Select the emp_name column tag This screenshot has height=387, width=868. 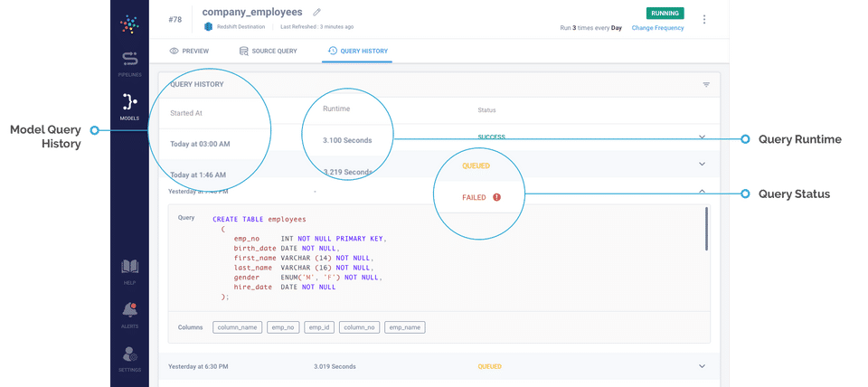point(405,327)
